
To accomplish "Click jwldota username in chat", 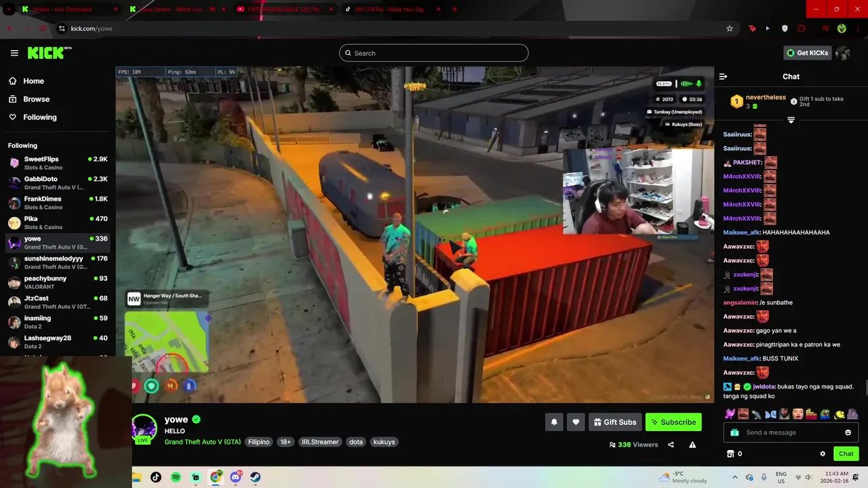I will tap(764, 386).
